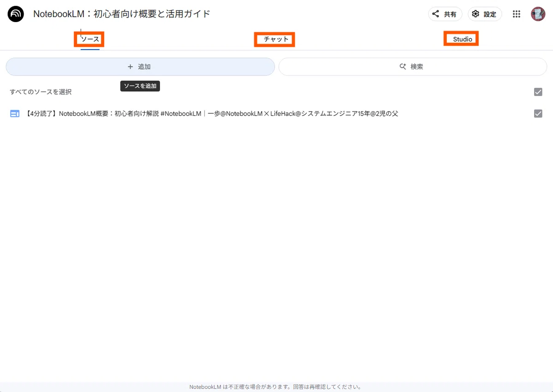The width and height of the screenshot is (553, 392).
Task: Toggle the すべてのソースを選択 checkbox
Action: 538,92
